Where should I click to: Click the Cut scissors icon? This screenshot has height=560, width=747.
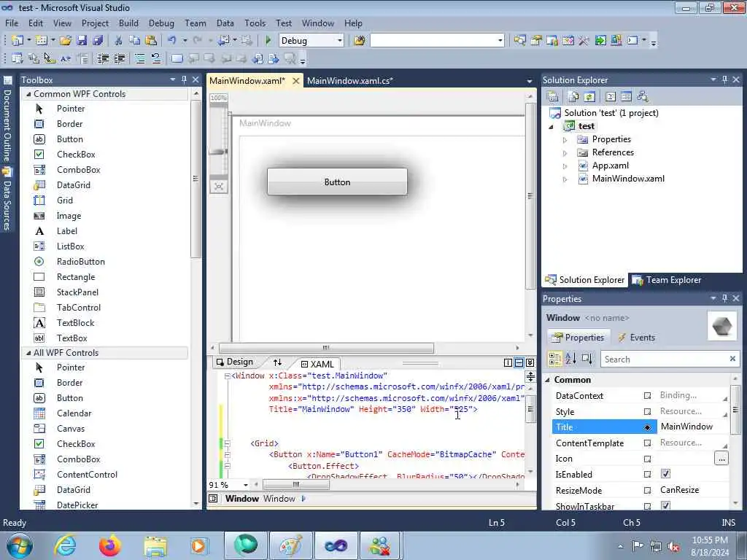click(118, 41)
